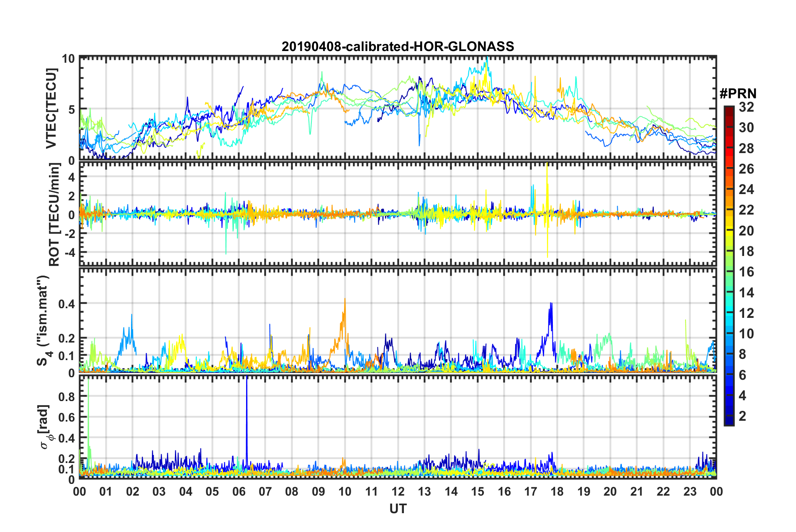Click the plot title 20190408-calibrated-HOR-GLONASS

pos(398,46)
